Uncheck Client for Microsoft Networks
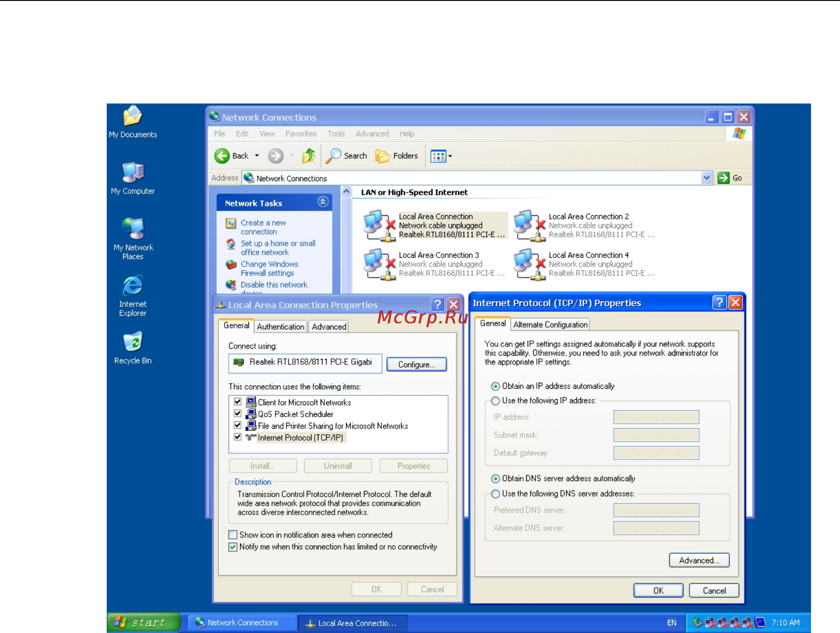 click(238, 402)
